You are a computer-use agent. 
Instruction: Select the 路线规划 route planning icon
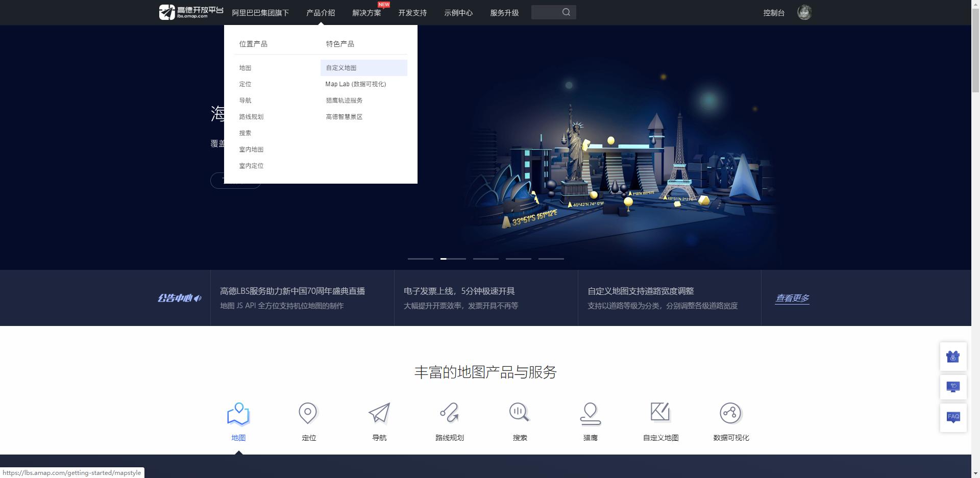pos(449,413)
